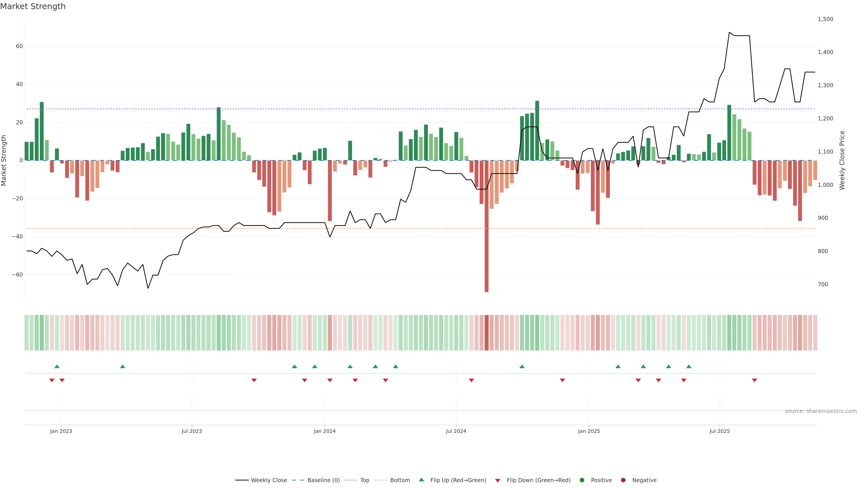
Task: Click the Weekly Close Price axis title
Action: [x=842, y=160]
